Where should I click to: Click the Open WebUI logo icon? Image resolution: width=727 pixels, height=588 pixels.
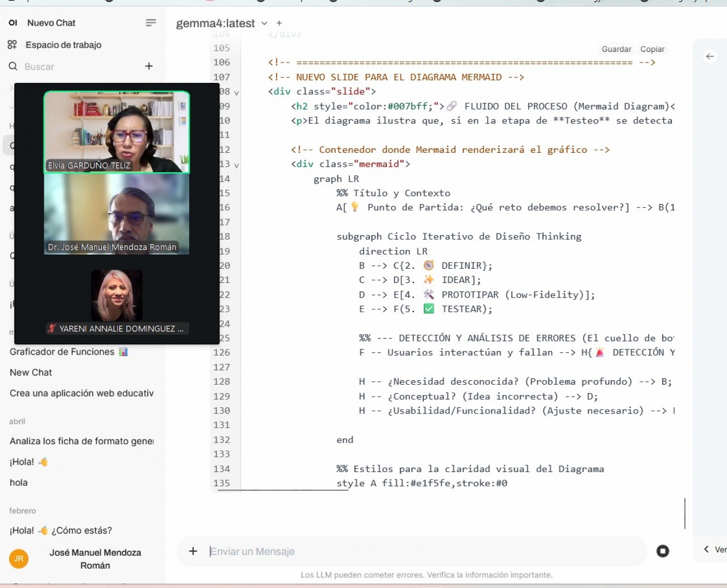(13, 23)
